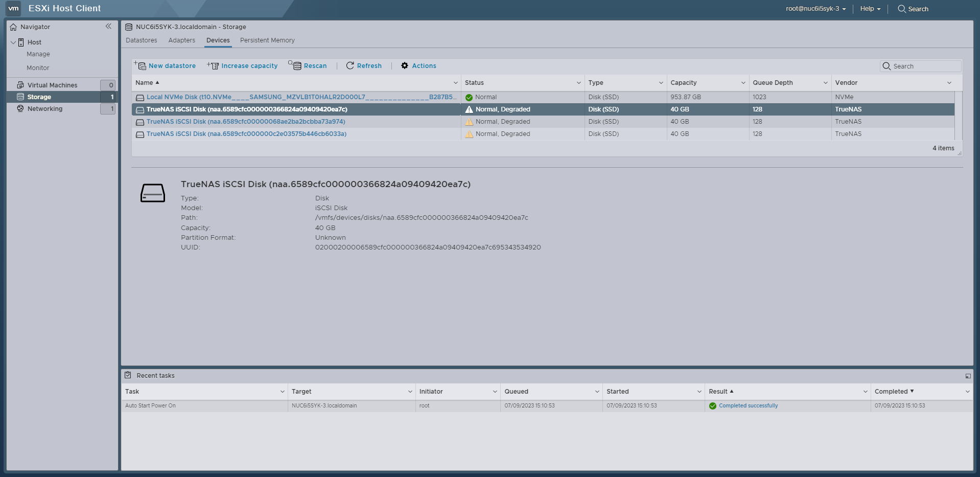
Task: Open the Local NVMe Disk link
Action: pos(301,97)
